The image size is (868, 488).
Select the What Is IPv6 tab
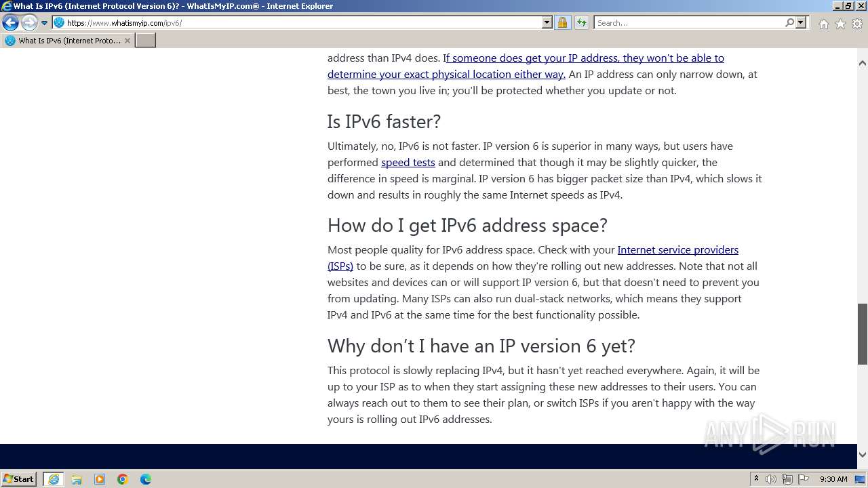tap(67, 41)
